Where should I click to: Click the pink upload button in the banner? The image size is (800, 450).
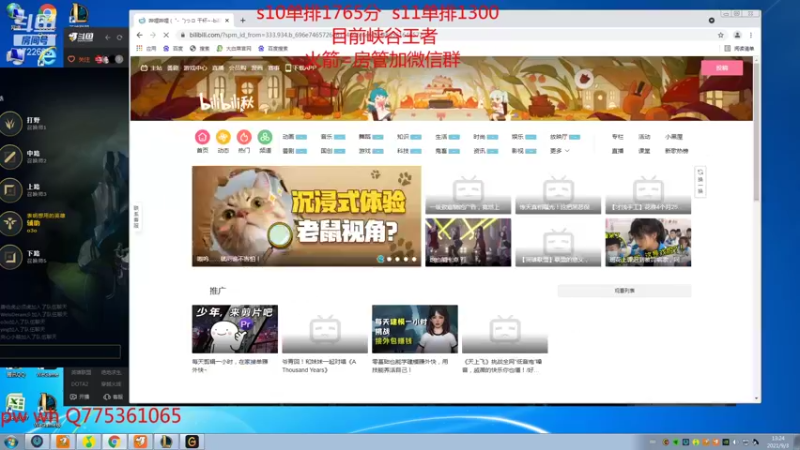pyautogui.click(x=721, y=68)
